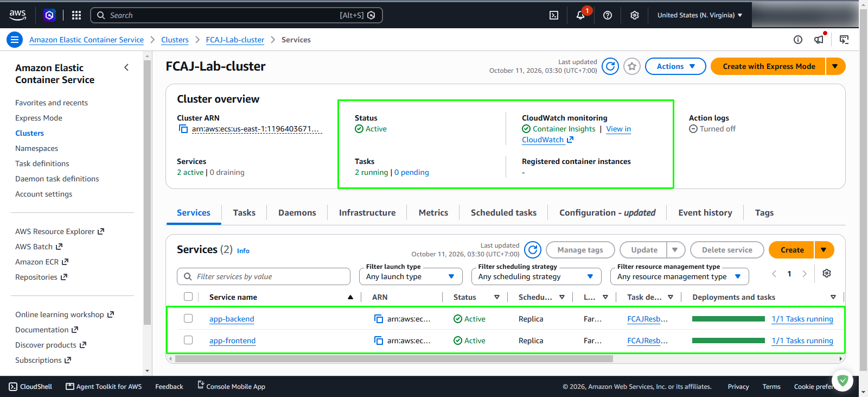The height and width of the screenshot is (397, 868).
Task: Open the app-backend service link
Action: tap(232, 319)
